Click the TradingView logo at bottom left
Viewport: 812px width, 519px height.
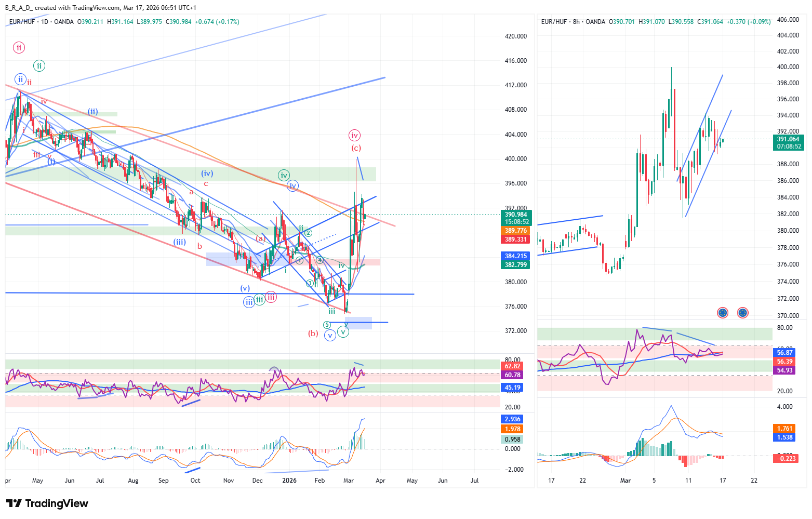click(x=47, y=503)
